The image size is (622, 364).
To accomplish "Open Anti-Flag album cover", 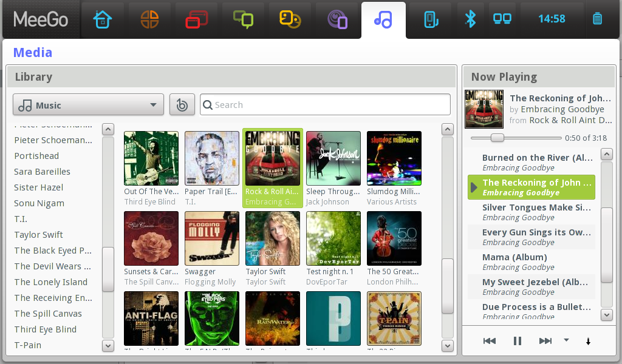I will (x=151, y=318).
